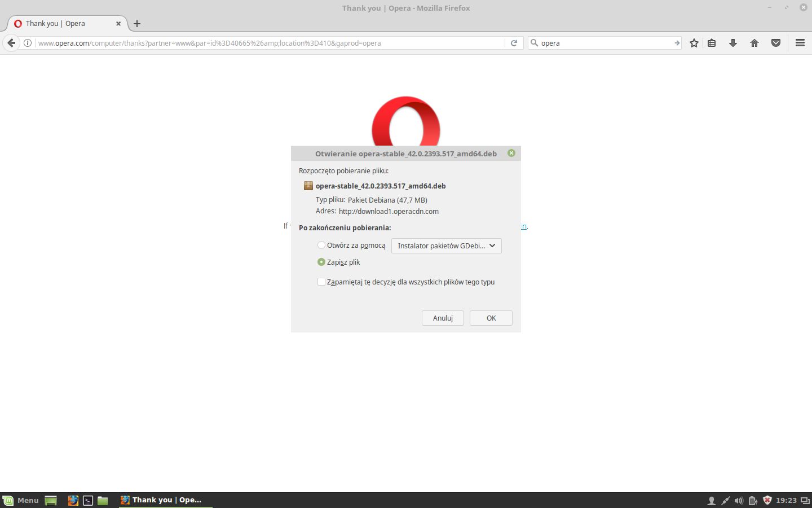Bookmark this page with the star icon
The width and height of the screenshot is (812, 508).
pyautogui.click(x=694, y=43)
